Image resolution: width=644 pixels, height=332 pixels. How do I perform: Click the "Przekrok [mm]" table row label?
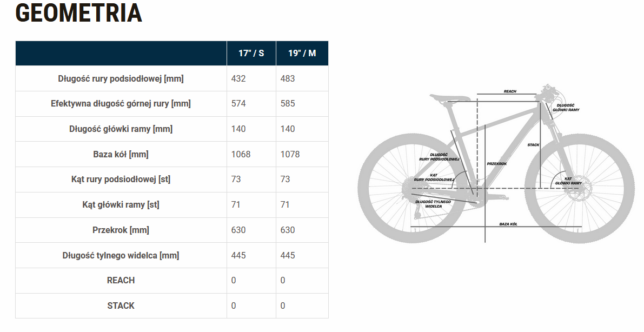coord(121,230)
